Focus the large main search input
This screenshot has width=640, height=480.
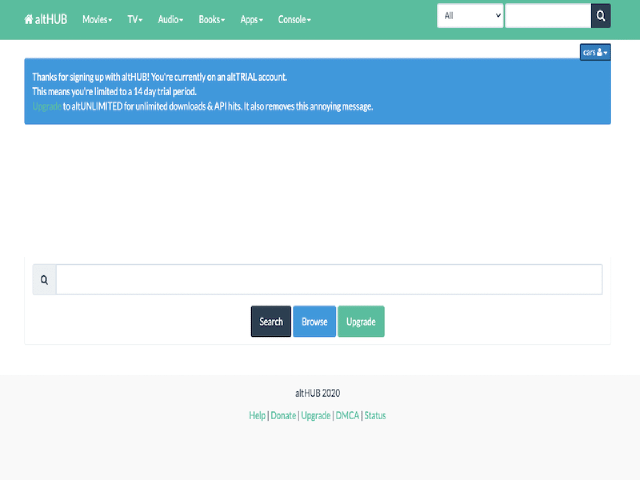pyautogui.click(x=329, y=280)
